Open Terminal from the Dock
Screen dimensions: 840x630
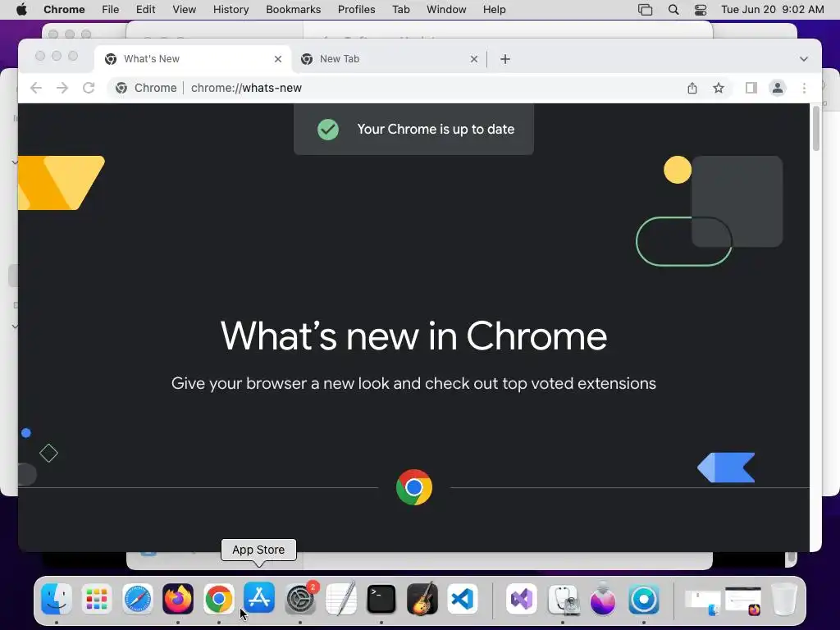[381, 598]
